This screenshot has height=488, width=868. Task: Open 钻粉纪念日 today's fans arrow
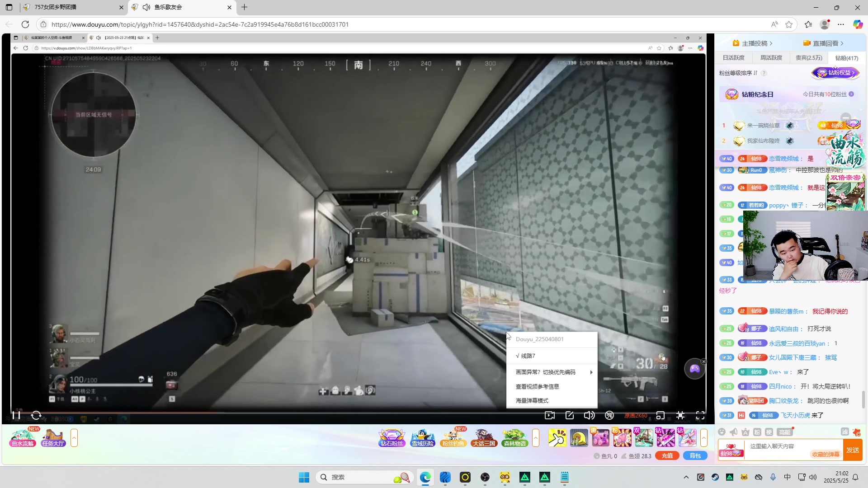coord(851,94)
